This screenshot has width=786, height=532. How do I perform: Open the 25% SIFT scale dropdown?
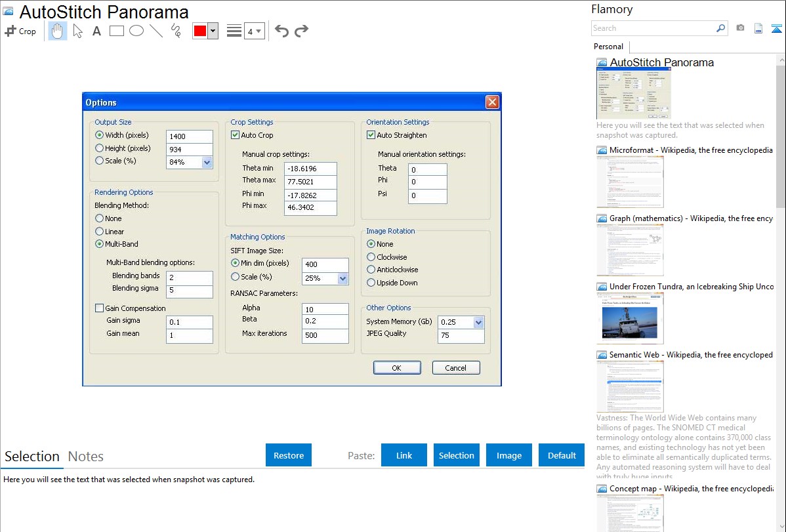343,278
